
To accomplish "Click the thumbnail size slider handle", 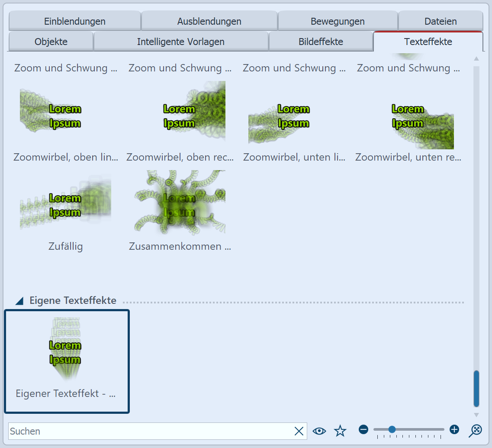I will point(392,429).
